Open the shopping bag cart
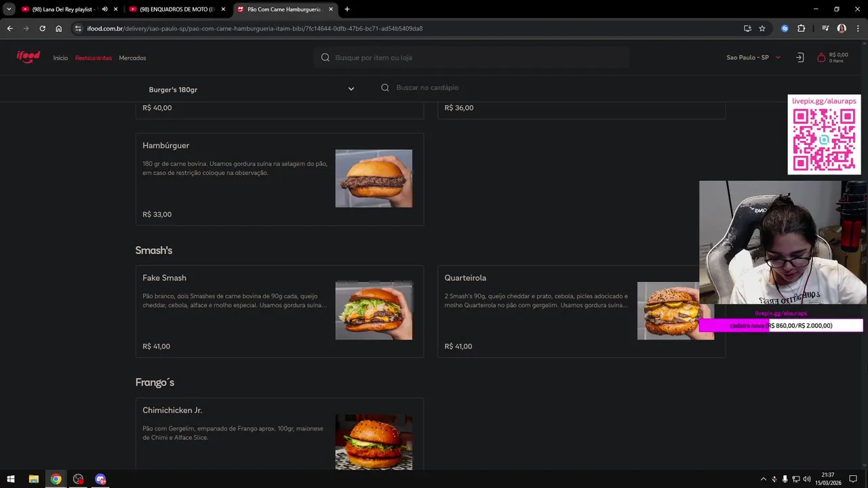This screenshot has width=868, height=488. point(832,58)
